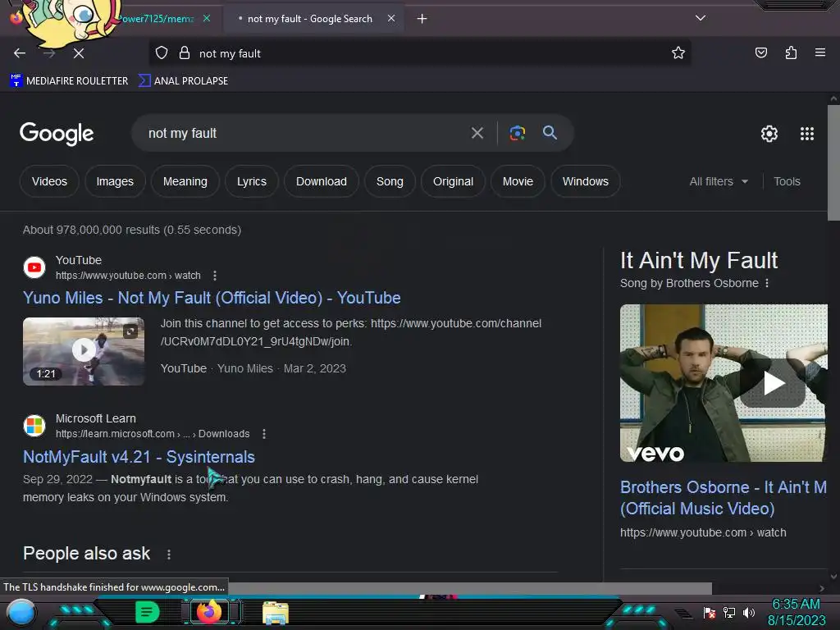Viewport: 840px width, 630px height.
Task: Clear the Google search query
Action: tap(477, 133)
